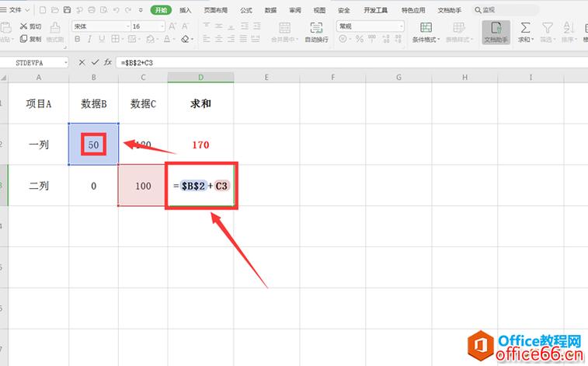Activate the format painter brush
Image resolution: width=588 pixels, height=366 pixels.
54,32
